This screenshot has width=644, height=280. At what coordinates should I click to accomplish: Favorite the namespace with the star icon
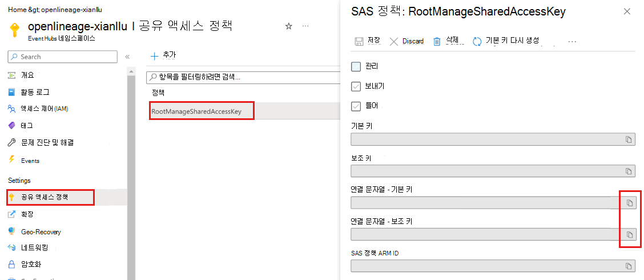[x=289, y=26]
